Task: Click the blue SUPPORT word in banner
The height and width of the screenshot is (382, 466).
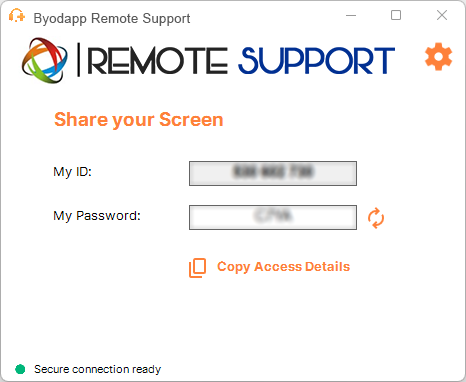Action: pos(317,61)
